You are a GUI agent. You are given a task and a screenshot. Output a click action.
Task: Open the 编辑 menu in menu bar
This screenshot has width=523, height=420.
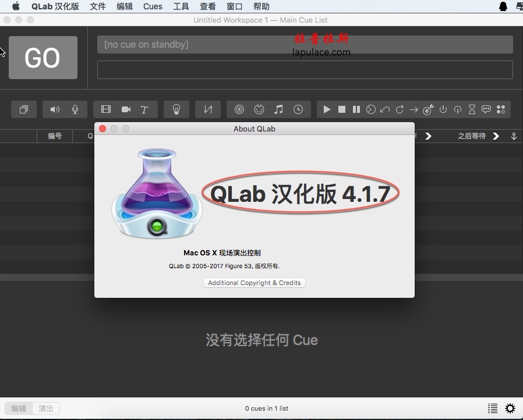pyautogui.click(x=125, y=6)
